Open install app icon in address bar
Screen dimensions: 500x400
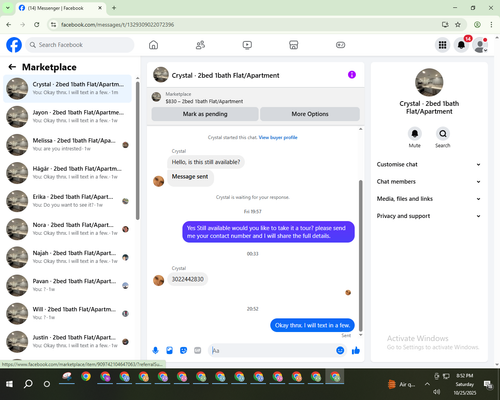[x=445, y=24]
